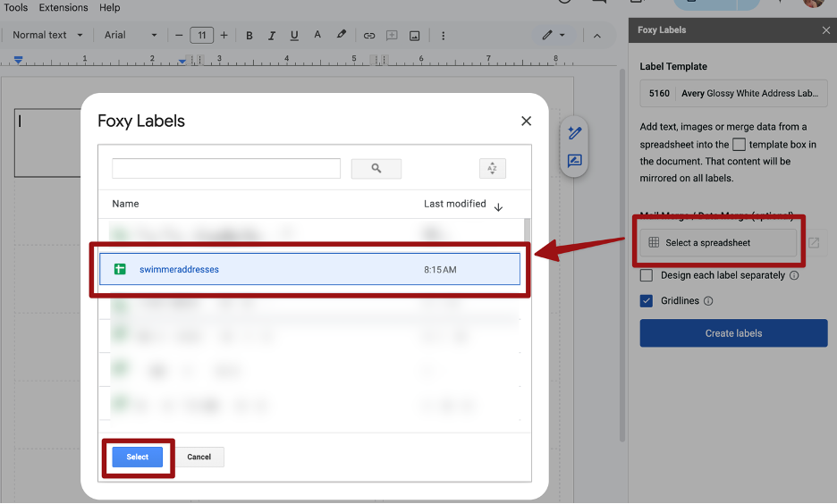Apply italic formatting
Image resolution: width=837 pixels, height=504 pixels.
point(272,36)
